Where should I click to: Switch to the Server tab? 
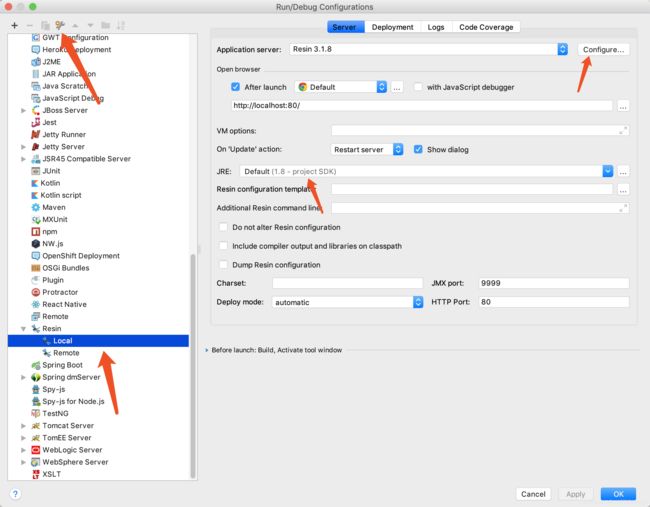[x=346, y=27]
